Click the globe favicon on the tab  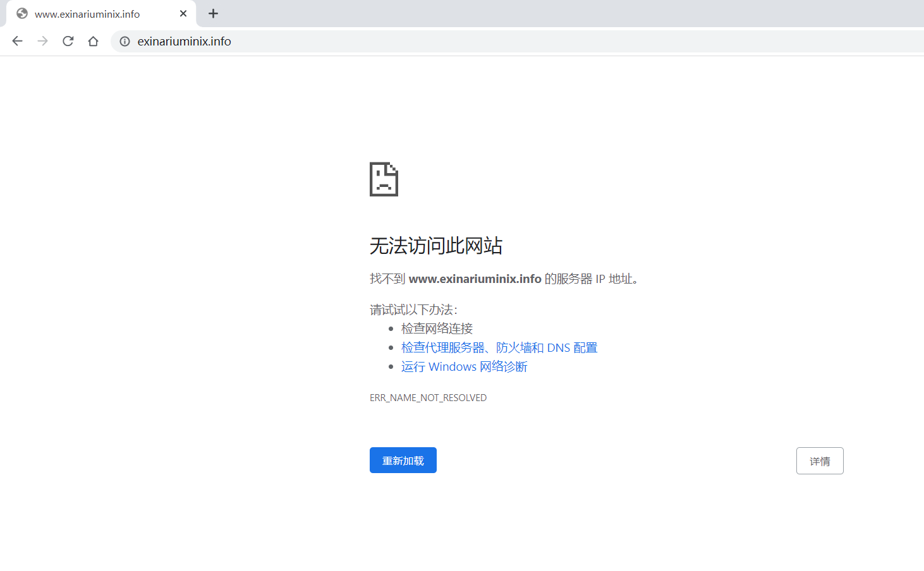pyautogui.click(x=22, y=13)
